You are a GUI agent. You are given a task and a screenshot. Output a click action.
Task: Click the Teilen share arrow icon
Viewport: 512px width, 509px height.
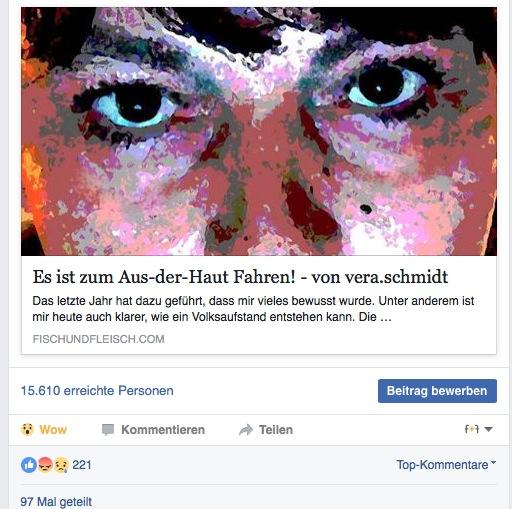pos(246,430)
